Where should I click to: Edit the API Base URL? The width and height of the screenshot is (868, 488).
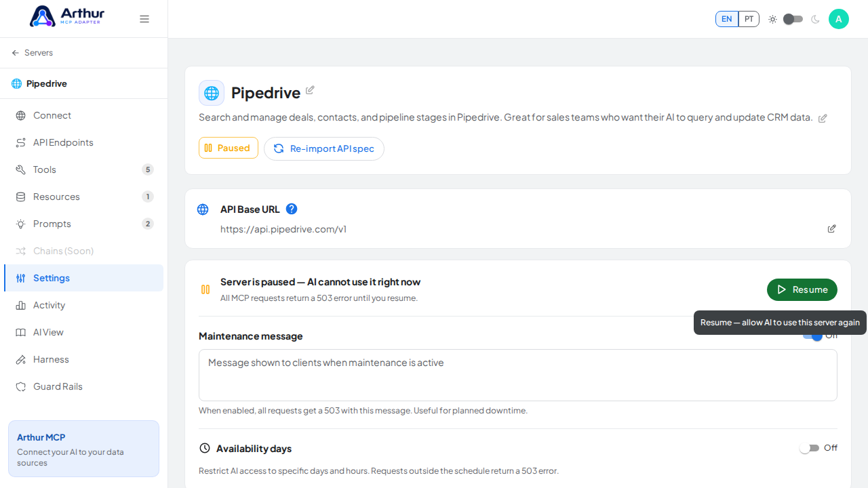click(832, 229)
